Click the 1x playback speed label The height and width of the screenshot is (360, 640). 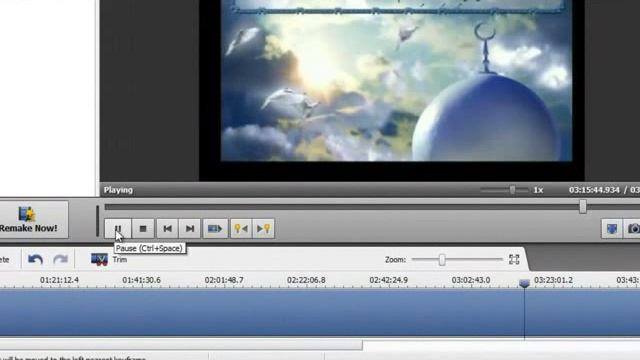538,190
